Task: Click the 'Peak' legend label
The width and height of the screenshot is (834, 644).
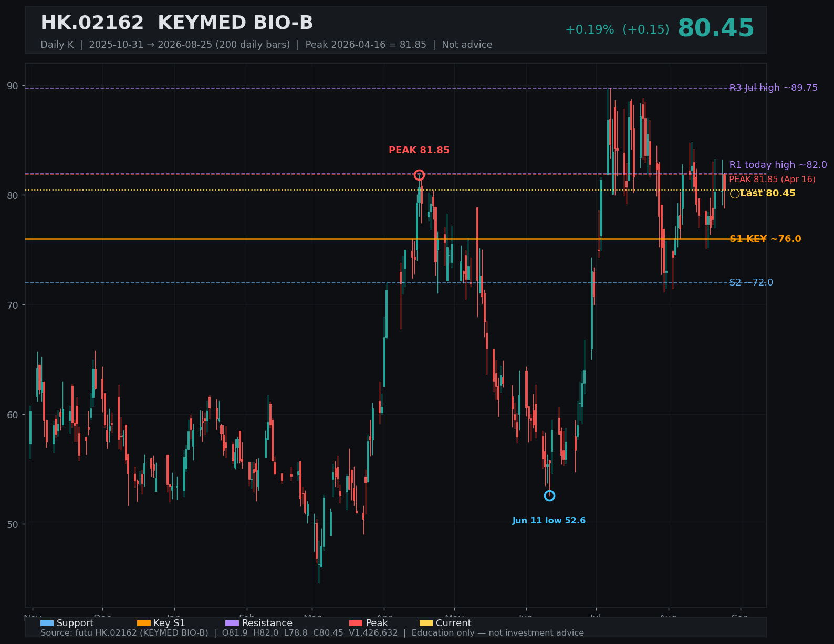Action: [x=377, y=623]
